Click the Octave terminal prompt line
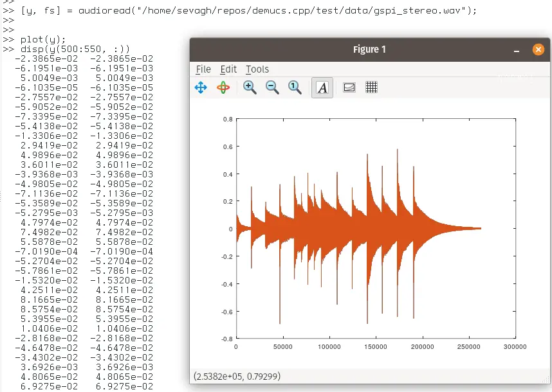Screen dimensions: 552x392 [13, 30]
